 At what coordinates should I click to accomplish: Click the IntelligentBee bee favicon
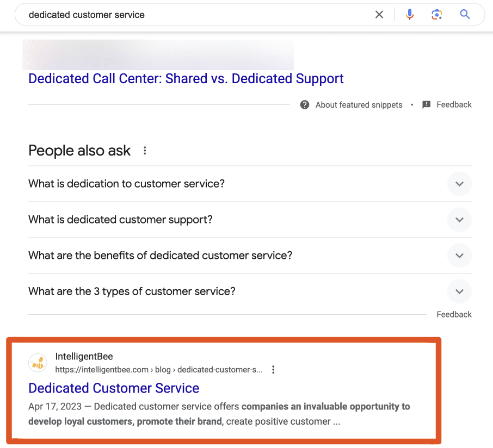pyautogui.click(x=38, y=363)
